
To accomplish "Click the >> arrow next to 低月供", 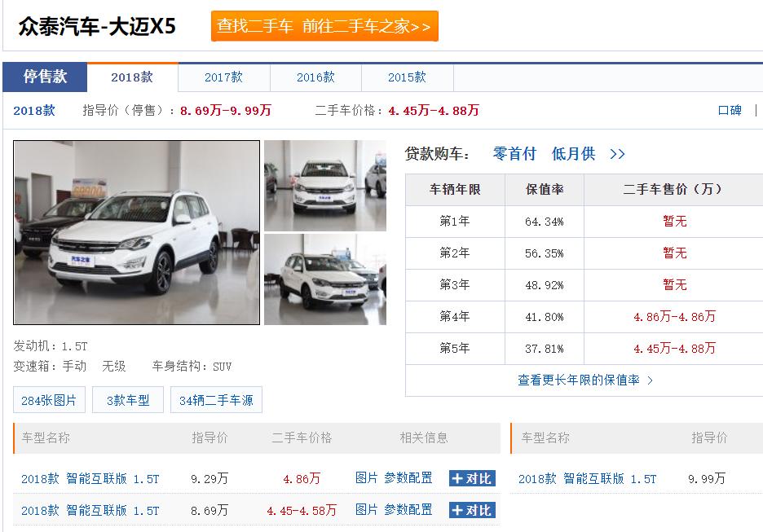I will click(618, 154).
